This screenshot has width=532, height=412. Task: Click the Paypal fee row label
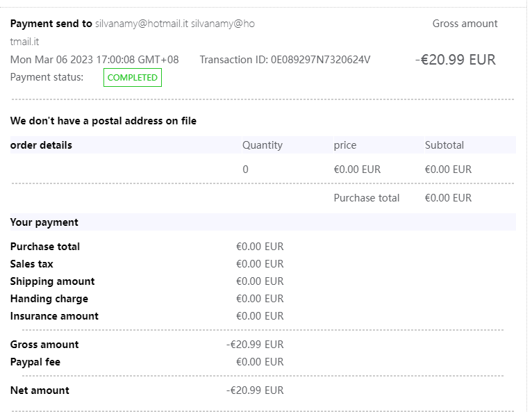coord(35,362)
